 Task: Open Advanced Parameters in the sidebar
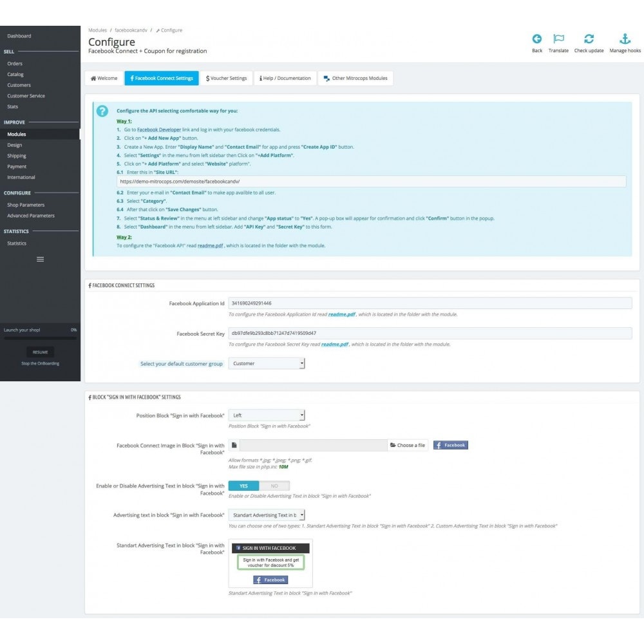(31, 216)
